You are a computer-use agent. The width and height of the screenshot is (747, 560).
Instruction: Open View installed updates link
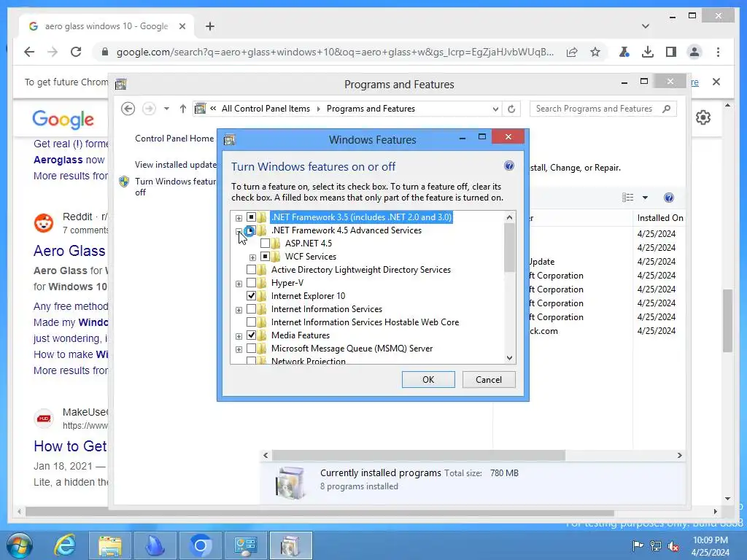point(175,165)
